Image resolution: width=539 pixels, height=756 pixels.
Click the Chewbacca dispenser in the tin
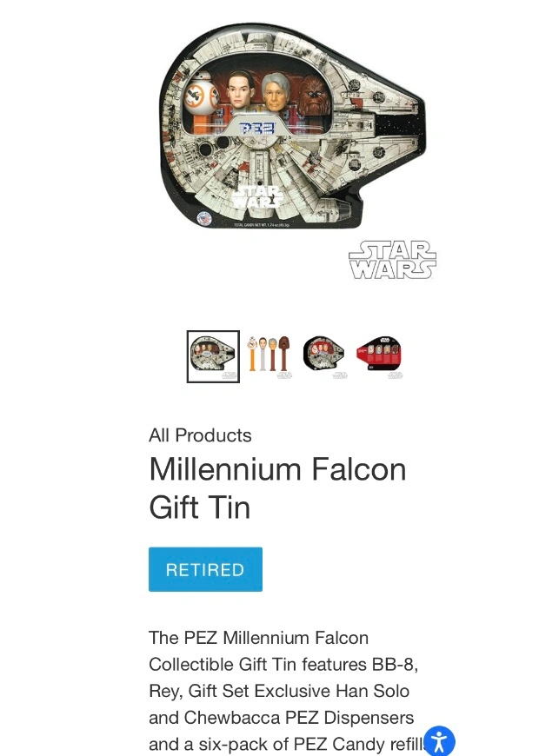pyautogui.click(x=312, y=96)
